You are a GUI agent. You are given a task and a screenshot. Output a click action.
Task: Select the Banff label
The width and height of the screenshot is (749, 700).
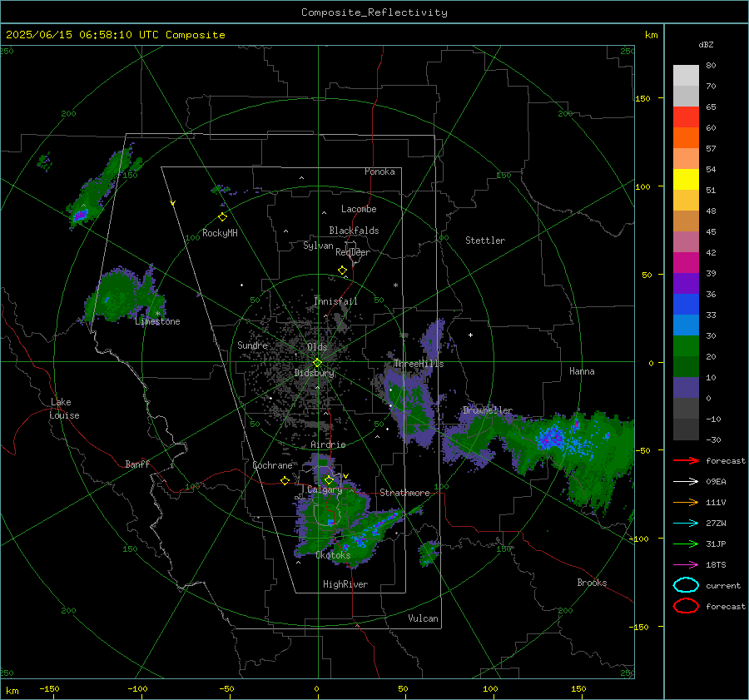point(137,464)
